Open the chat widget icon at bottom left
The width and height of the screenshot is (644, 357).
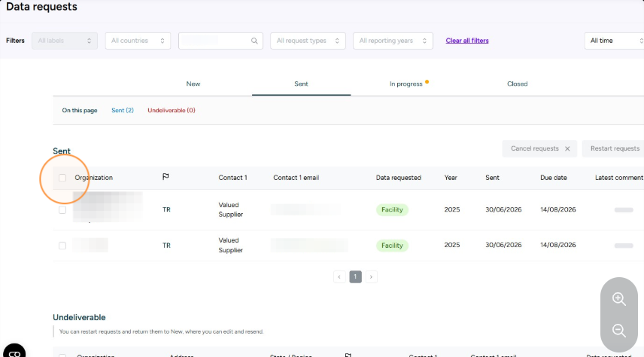(x=14, y=353)
